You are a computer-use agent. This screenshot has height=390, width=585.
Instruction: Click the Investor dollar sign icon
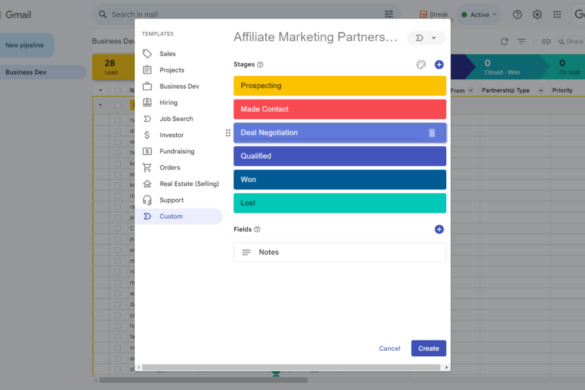coord(147,135)
